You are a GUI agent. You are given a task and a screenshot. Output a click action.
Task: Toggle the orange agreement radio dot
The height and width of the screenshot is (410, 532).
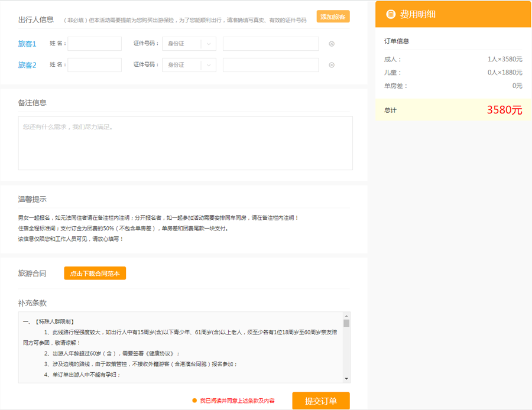(x=194, y=401)
